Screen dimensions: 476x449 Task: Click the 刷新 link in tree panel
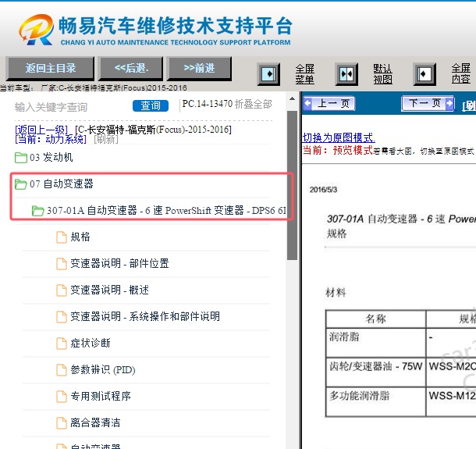click(106, 140)
